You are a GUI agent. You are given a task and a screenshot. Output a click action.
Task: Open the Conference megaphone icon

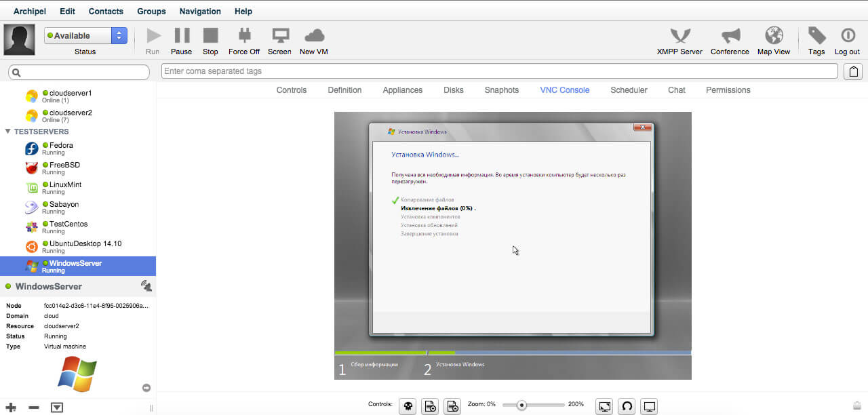730,36
